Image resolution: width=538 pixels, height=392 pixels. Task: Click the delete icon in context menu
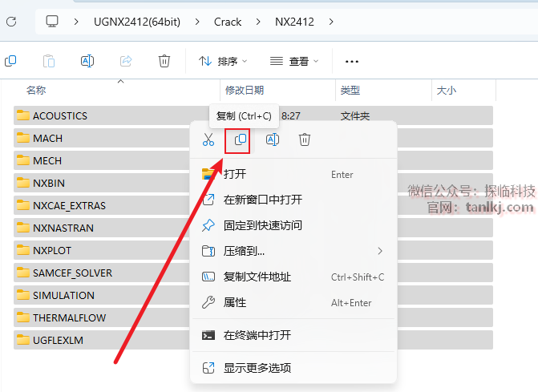click(305, 139)
